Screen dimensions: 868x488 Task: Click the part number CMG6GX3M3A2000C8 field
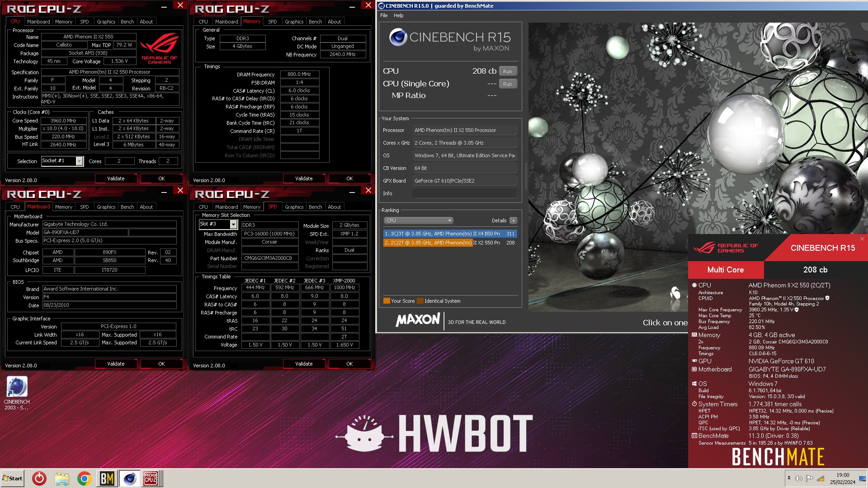click(x=269, y=258)
